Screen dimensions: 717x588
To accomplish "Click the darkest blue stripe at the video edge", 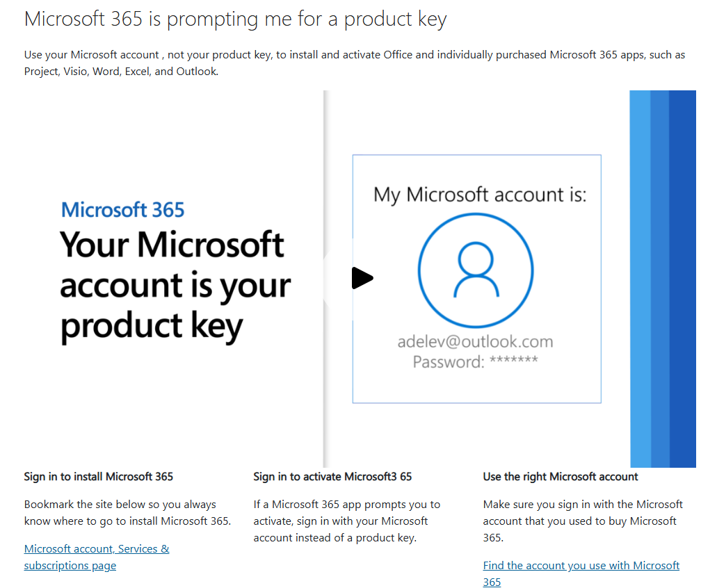I will point(682,279).
